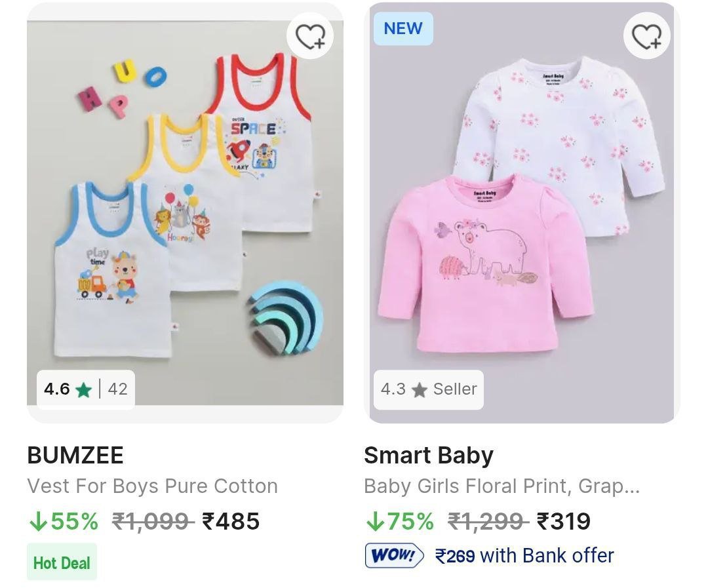Open the BUMZEE brand page
708x588 pixels.
click(75, 454)
